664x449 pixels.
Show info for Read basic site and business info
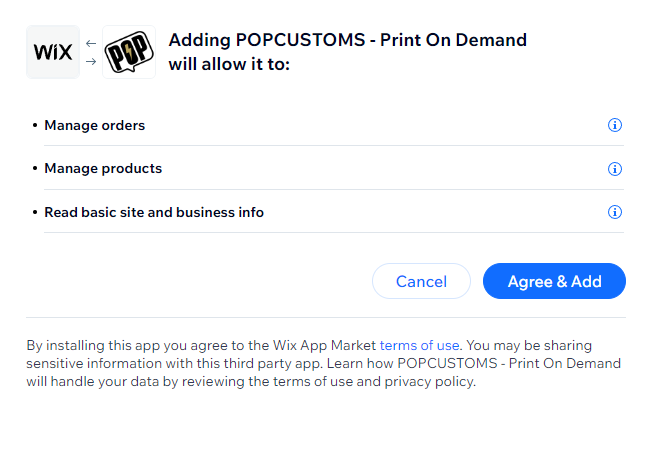point(615,212)
